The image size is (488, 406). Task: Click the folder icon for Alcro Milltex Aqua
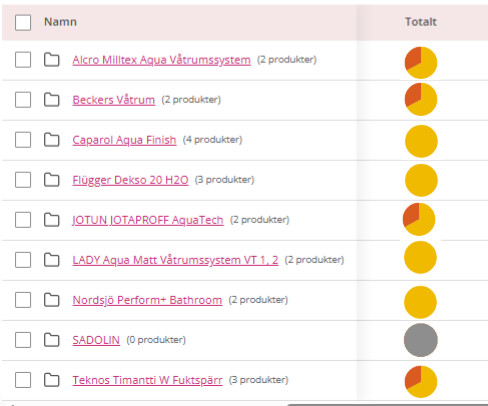click(x=52, y=59)
